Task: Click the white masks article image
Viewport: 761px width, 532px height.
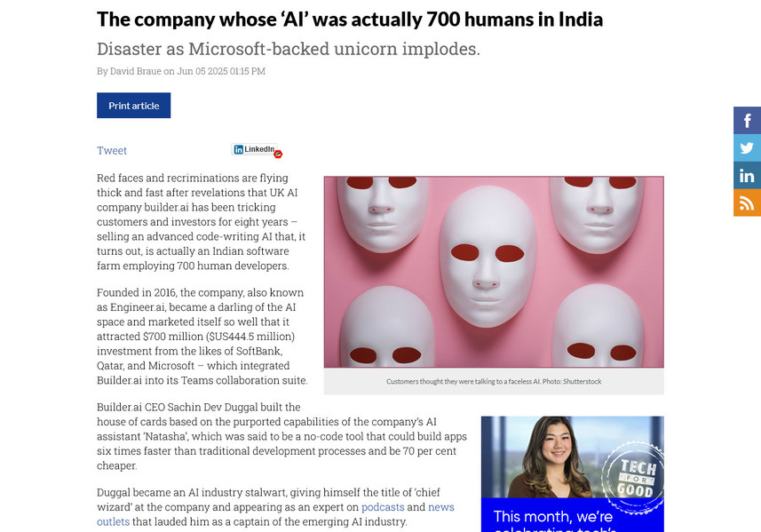Action: pyautogui.click(x=494, y=272)
